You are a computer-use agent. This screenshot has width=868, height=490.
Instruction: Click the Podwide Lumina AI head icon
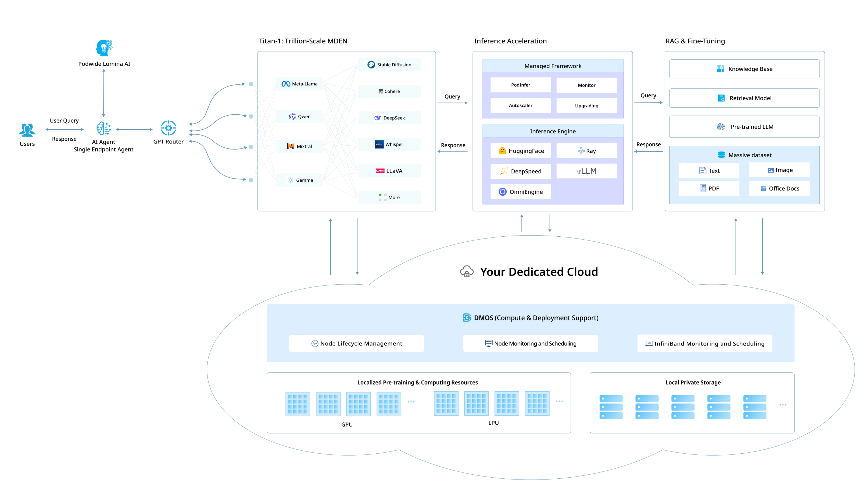coord(104,48)
